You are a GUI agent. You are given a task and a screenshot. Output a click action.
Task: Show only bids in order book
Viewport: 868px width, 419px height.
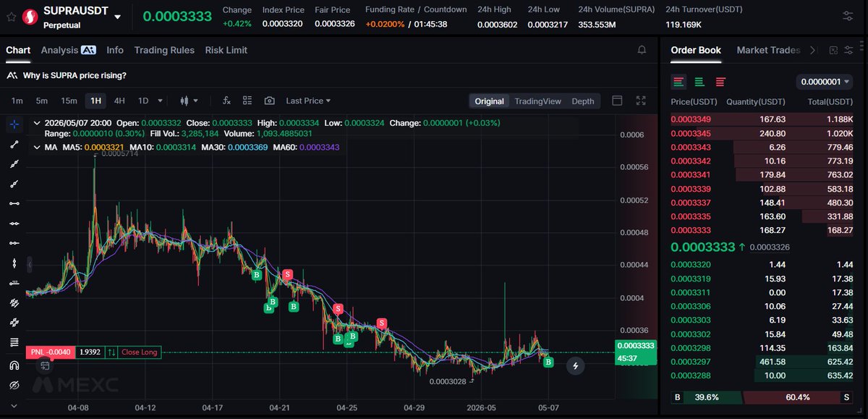click(x=699, y=82)
